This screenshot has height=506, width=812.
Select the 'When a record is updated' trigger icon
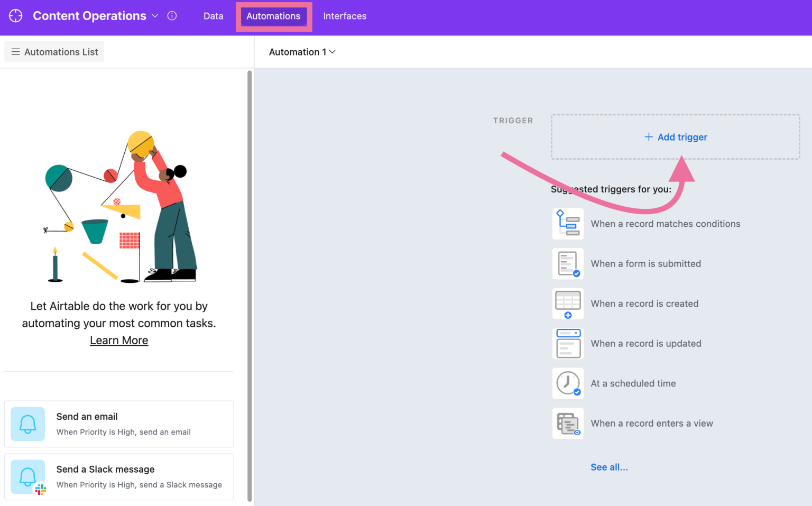(568, 343)
